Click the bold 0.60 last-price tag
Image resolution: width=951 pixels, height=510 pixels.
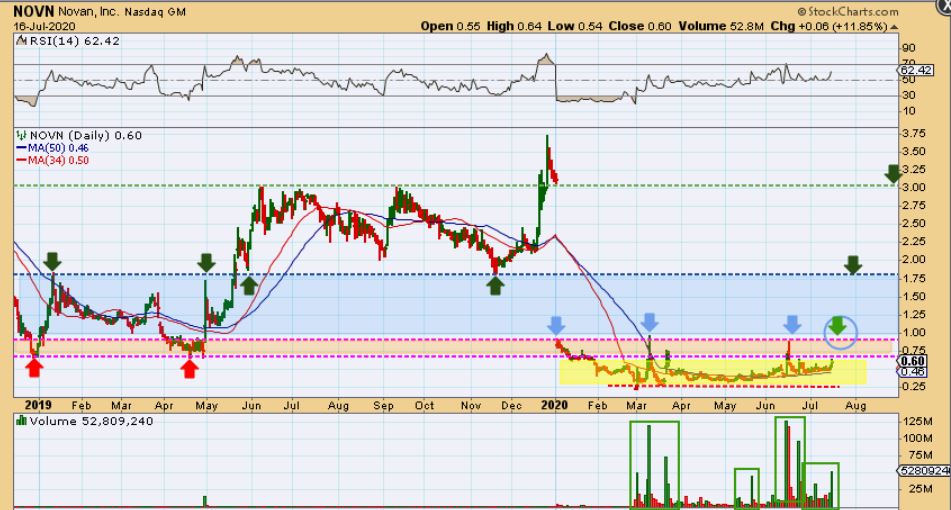[913, 361]
